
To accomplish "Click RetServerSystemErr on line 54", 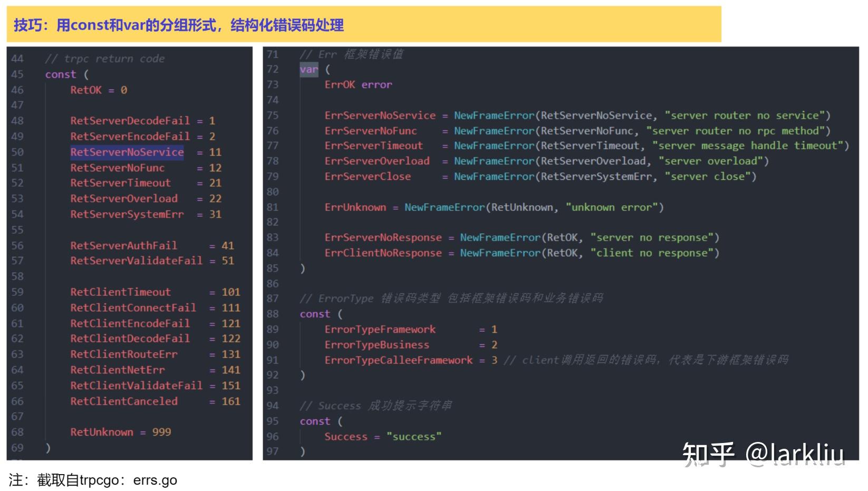I will [x=127, y=214].
